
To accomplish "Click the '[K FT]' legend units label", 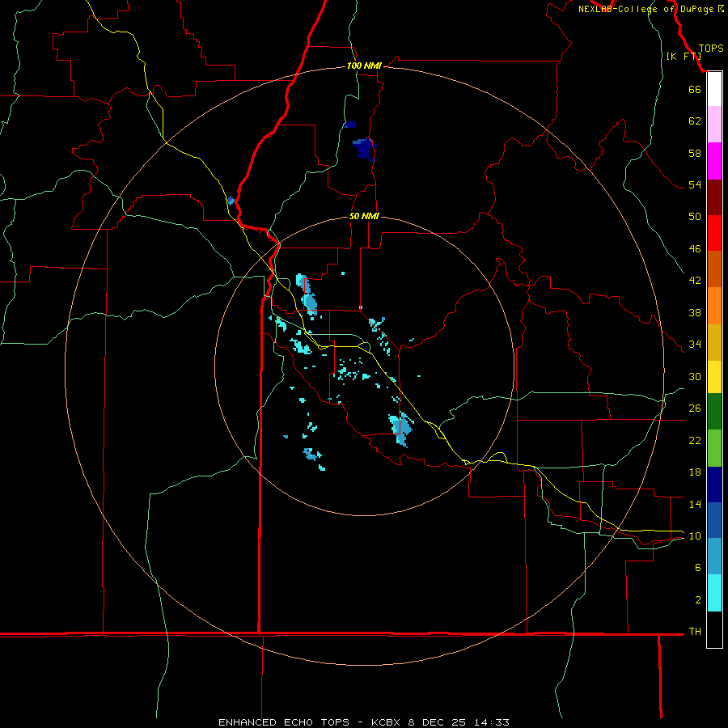I will 684,56.
